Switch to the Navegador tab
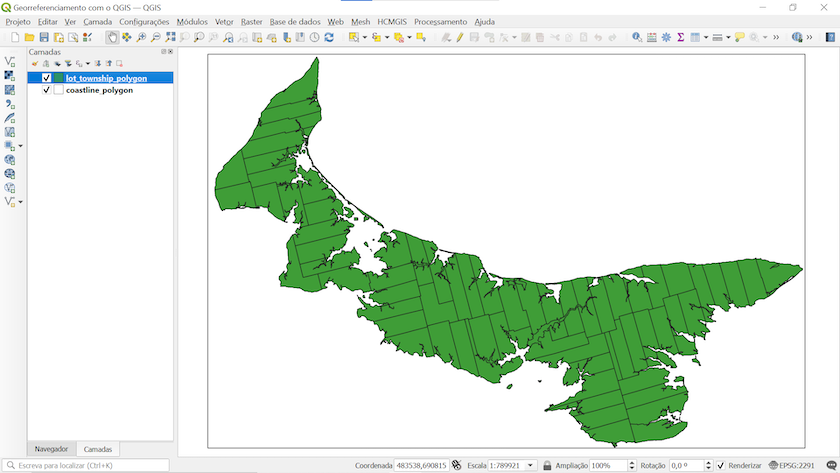The width and height of the screenshot is (840, 473). pyautogui.click(x=51, y=449)
